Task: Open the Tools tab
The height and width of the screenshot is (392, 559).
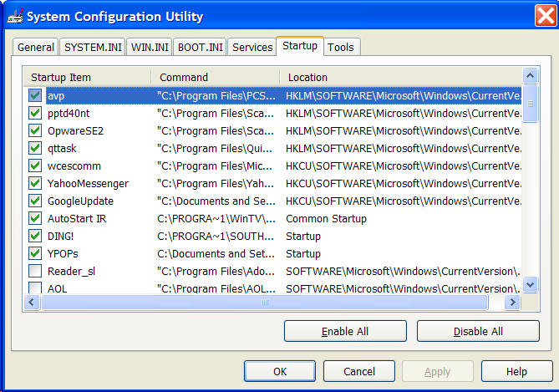Action: (x=340, y=47)
